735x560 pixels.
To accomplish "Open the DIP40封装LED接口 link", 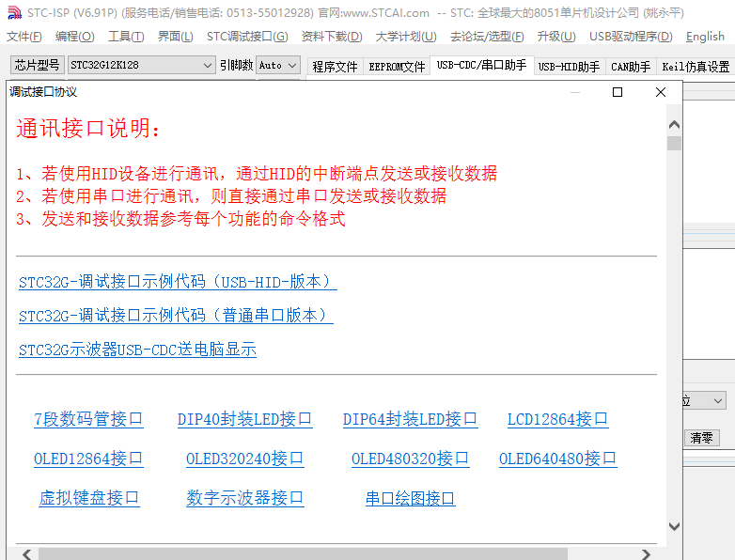I will 244,419.
